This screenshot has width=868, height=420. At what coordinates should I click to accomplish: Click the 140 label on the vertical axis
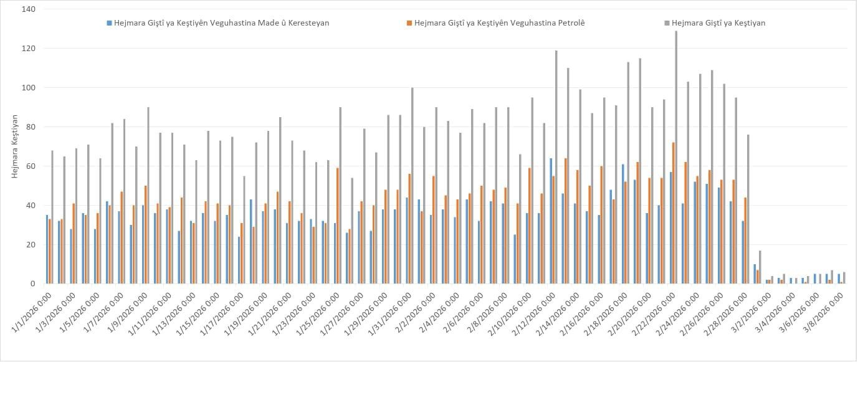pos(28,9)
